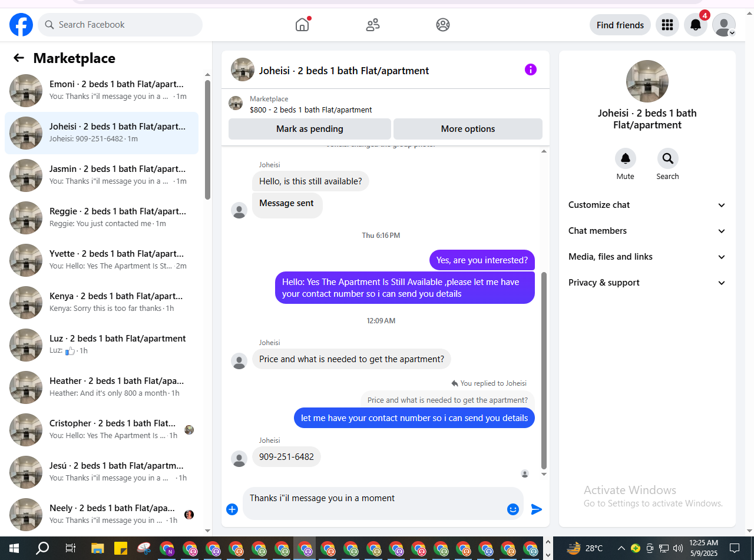Open the Heather conversation
754x560 pixels.
click(x=101, y=387)
